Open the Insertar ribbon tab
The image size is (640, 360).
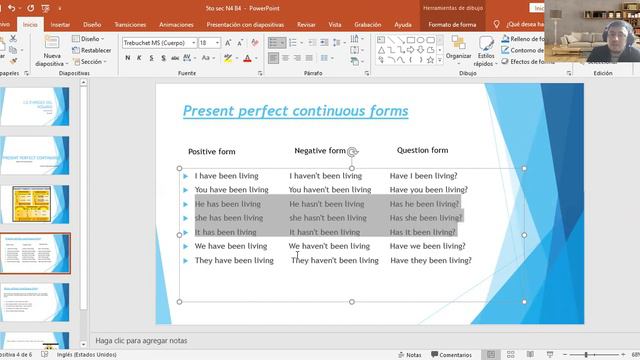pyautogui.click(x=60, y=24)
